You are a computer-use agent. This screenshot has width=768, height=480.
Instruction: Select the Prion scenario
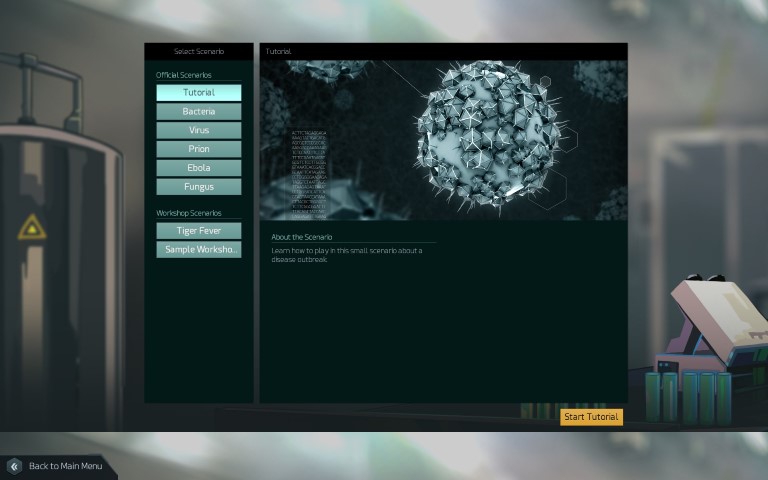[x=198, y=149]
